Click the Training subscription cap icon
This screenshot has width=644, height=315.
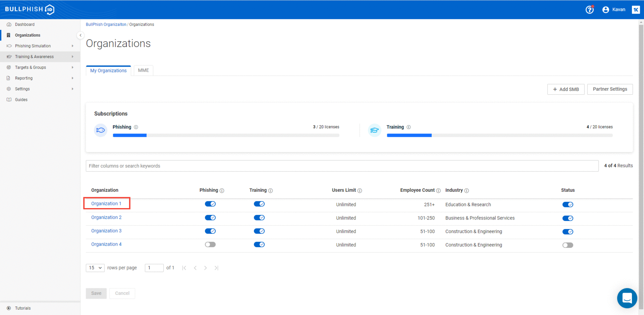pos(374,130)
